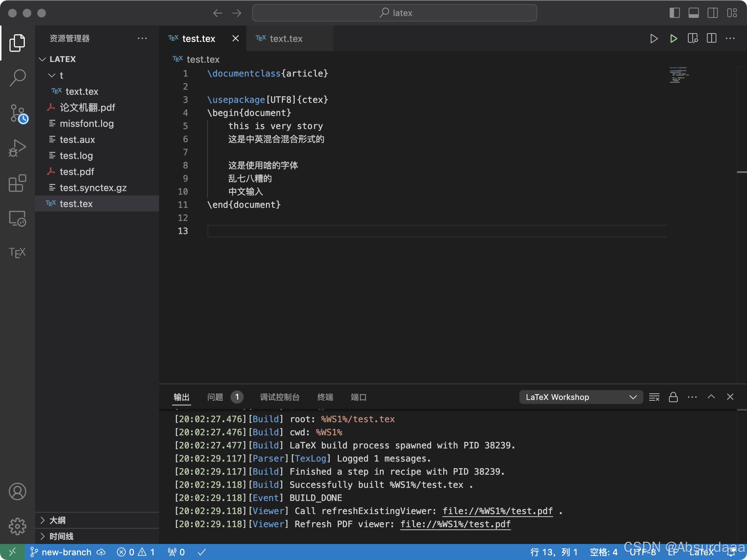This screenshot has height=560, width=747.
Task: Switch to the 问题 problems tab
Action: tap(225, 397)
